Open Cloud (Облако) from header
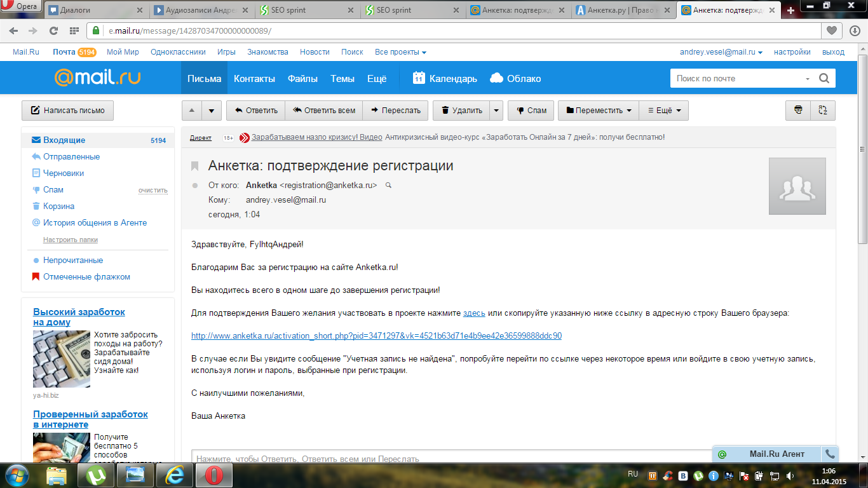 point(515,79)
